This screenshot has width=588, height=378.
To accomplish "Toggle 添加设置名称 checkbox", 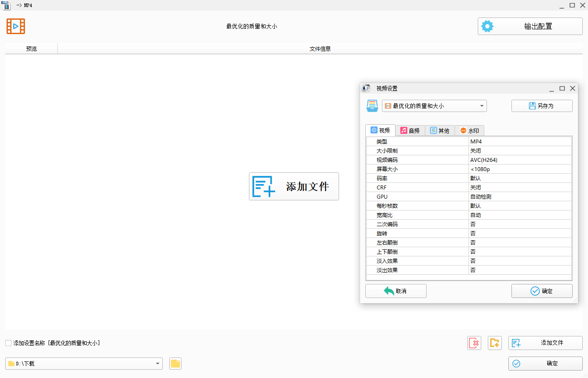I will [x=8, y=343].
